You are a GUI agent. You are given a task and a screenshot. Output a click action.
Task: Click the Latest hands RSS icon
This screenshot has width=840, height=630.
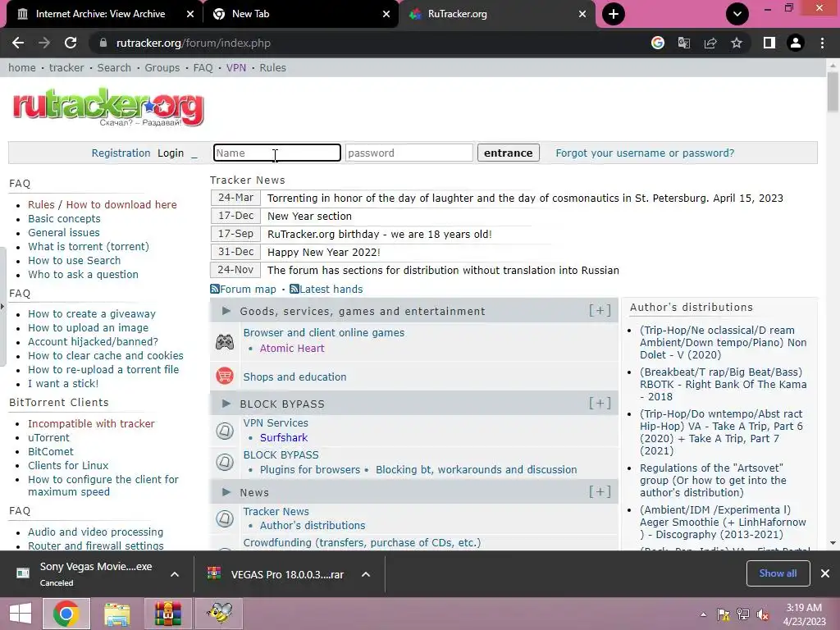[294, 290]
